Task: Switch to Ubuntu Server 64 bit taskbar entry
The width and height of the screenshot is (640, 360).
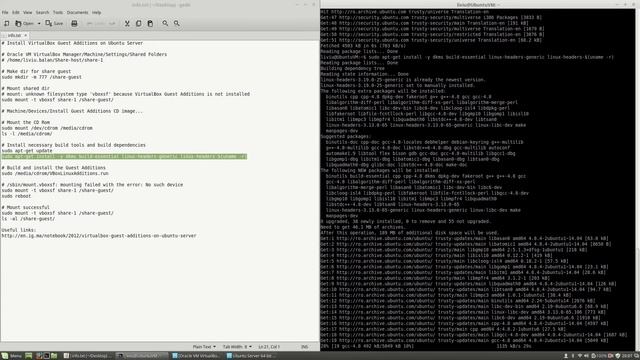Action: pyautogui.click(x=250, y=356)
